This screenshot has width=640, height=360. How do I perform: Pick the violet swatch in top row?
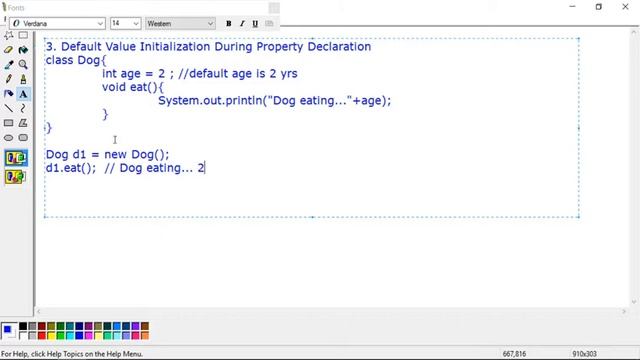pos(136,326)
